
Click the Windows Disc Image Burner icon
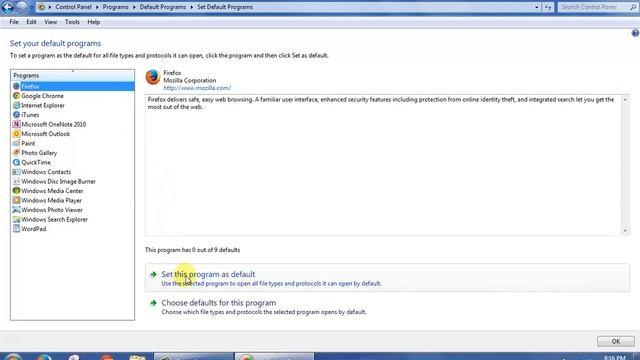click(x=16, y=181)
